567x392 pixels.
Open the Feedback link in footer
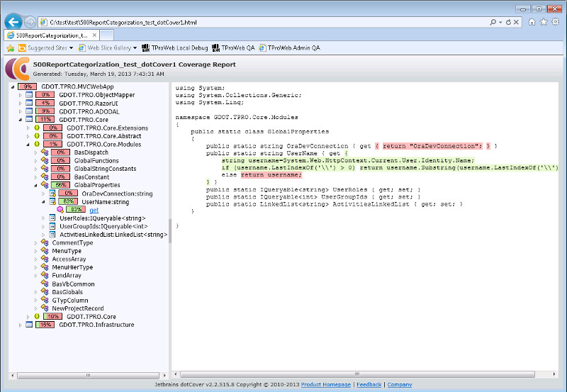click(369, 384)
